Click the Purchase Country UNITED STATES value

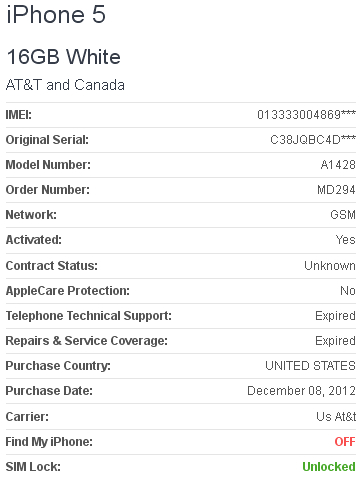pyautogui.click(x=310, y=366)
